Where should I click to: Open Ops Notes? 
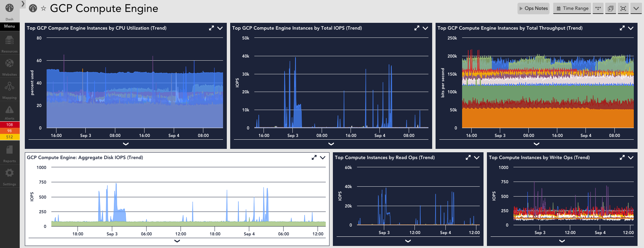point(533,9)
